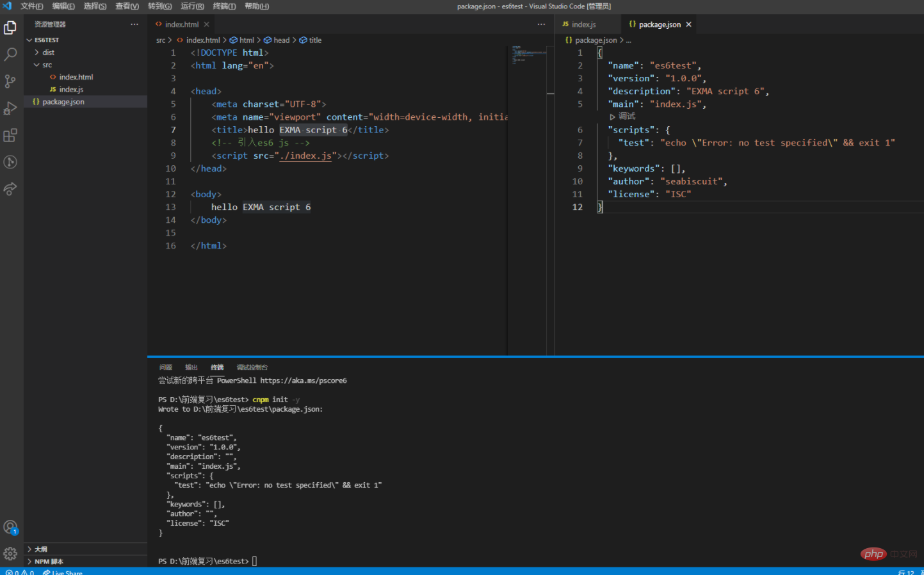
Task: Switch to the index.js editor tab
Action: click(x=583, y=24)
